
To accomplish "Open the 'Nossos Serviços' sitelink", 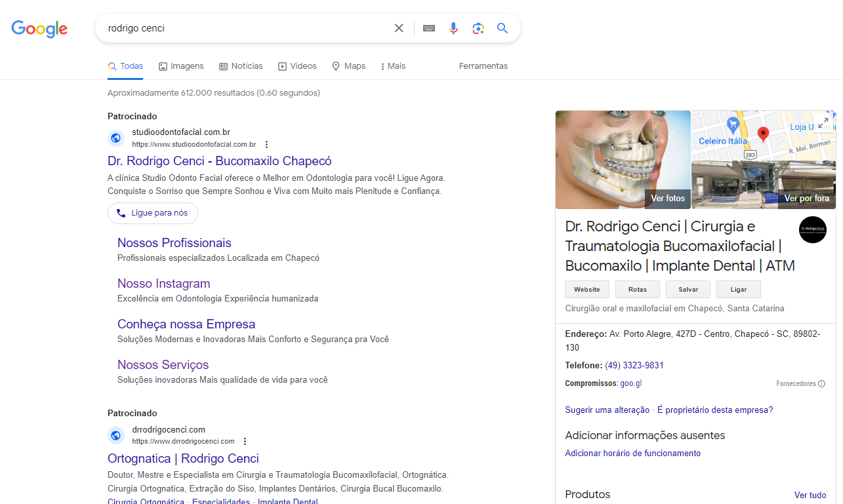I will [x=163, y=365].
